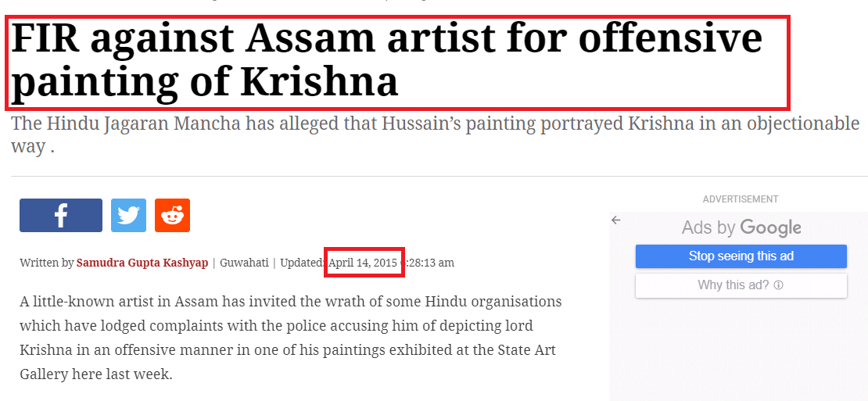This screenshot has width=868, height=401.
Task: Click the Guwahati location label
Action: click(x=244, y=263)
